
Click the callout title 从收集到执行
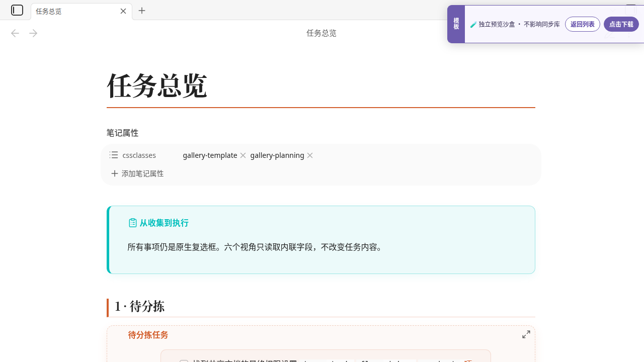pos(164,223)
